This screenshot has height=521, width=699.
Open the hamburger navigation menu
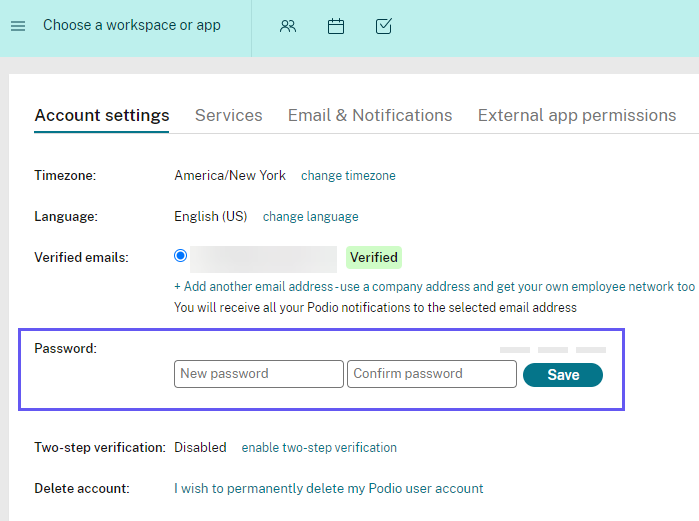click(18, 26)
